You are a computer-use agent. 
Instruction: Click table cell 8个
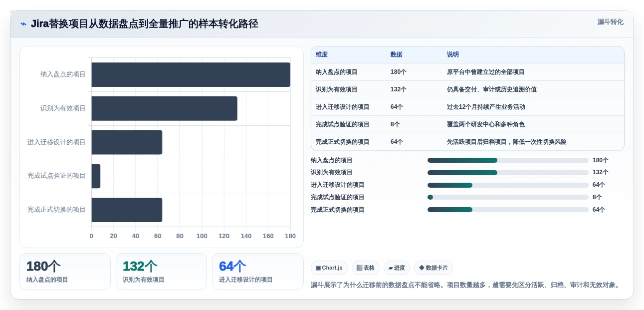[395, 124]
